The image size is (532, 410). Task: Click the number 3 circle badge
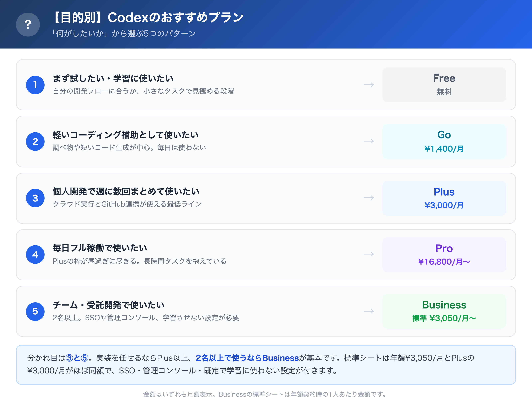point(35,198)
